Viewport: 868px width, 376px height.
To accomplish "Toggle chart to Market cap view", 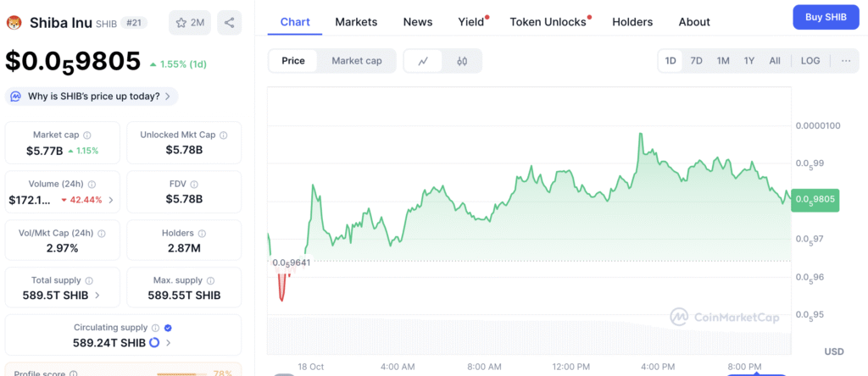I will coord(356,61).
